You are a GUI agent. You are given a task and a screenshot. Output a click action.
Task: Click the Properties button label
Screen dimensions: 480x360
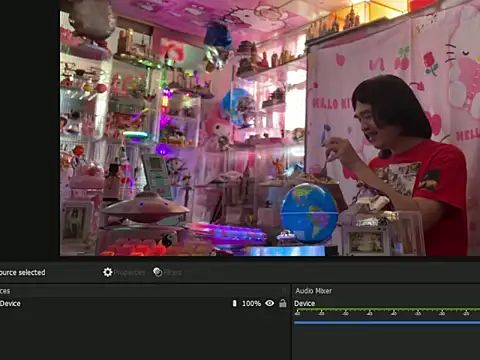point(129,273)
